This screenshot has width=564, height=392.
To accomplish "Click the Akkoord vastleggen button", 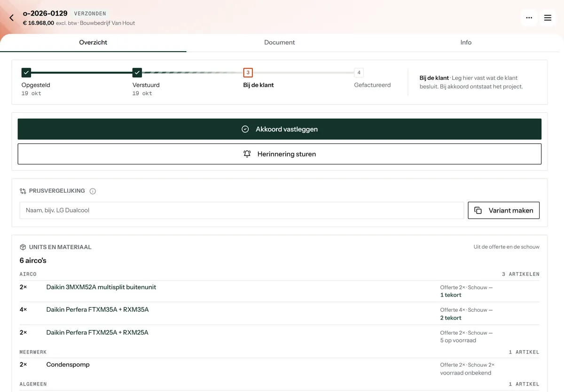I will (x=280, y=129).
